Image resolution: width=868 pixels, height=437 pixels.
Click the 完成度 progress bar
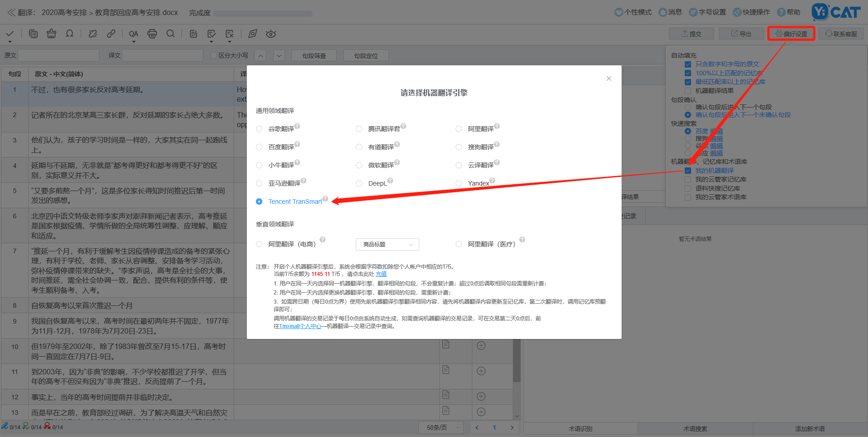262,13
